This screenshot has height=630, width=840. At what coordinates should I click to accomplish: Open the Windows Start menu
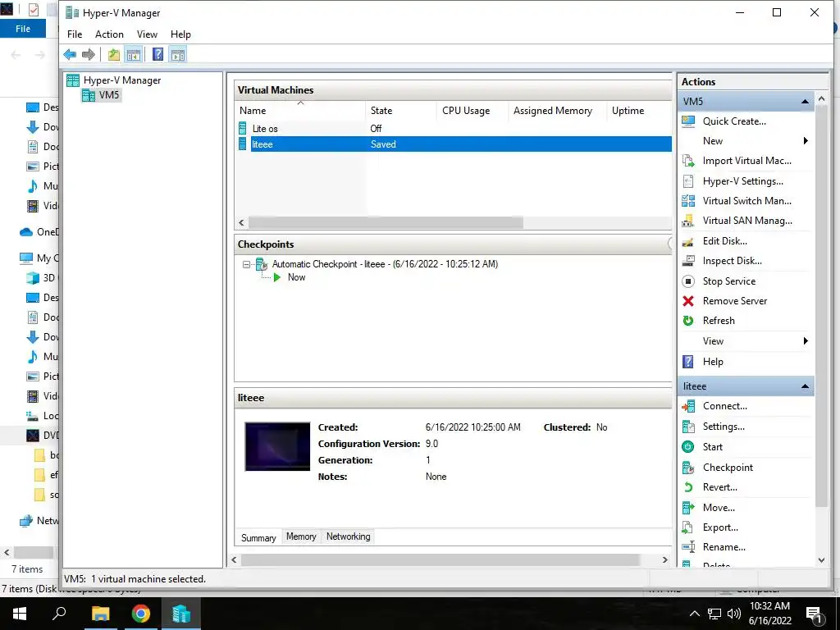click(20, 614)
